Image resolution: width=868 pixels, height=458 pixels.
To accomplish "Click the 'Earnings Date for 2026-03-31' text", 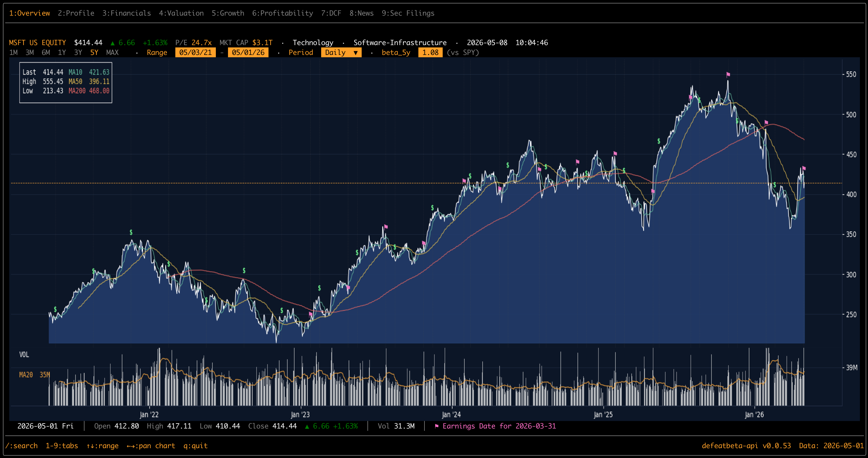I will (499, 426).
